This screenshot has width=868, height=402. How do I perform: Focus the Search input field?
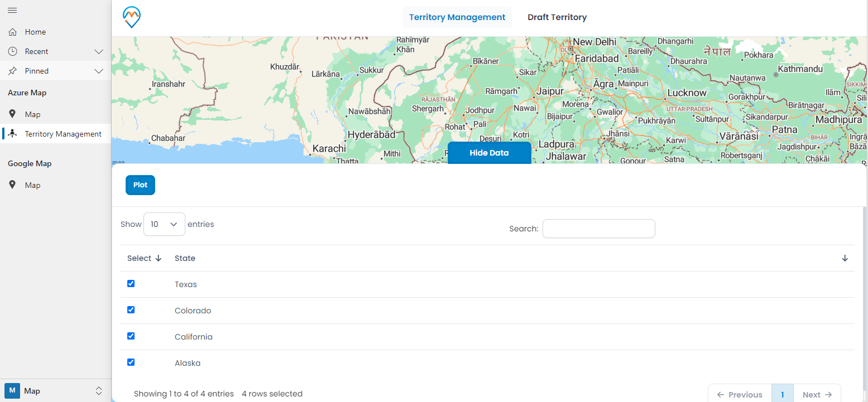pos(599,229)
